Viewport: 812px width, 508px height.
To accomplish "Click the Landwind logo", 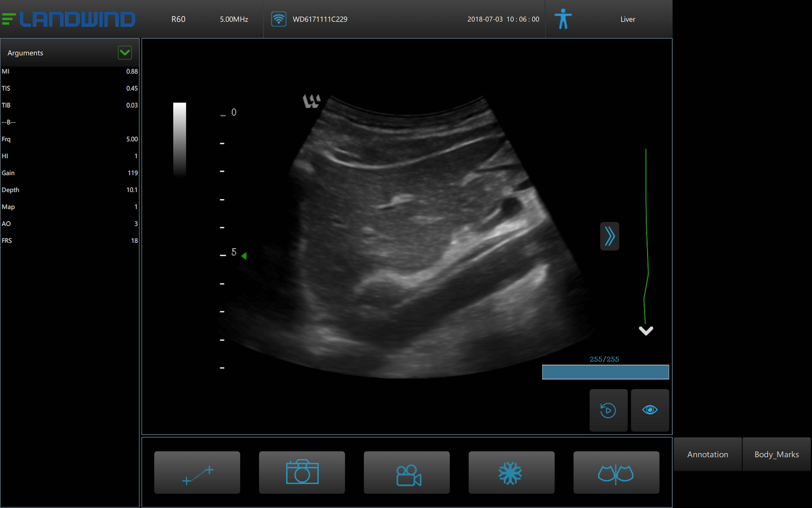I will click(69, 19).
